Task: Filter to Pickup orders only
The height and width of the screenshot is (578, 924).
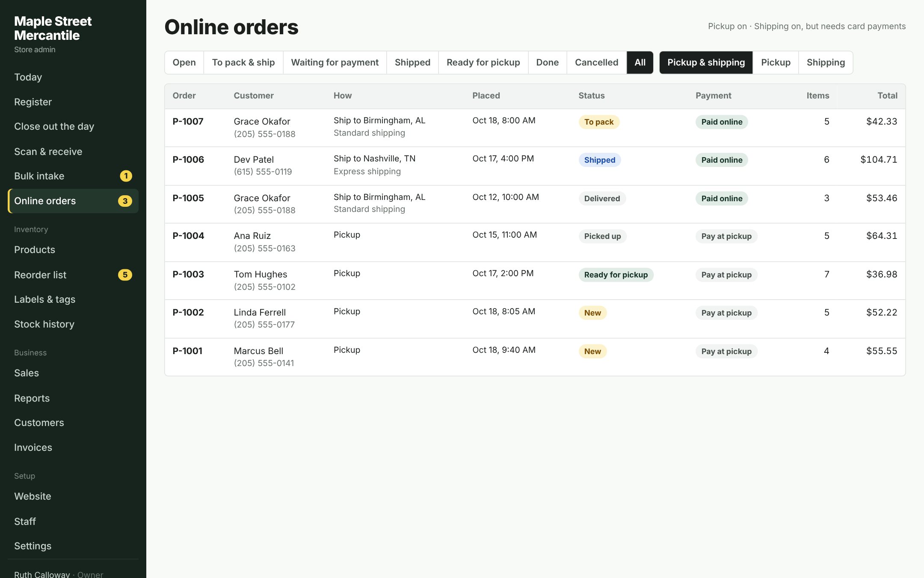Action: [x=776, y=63]
